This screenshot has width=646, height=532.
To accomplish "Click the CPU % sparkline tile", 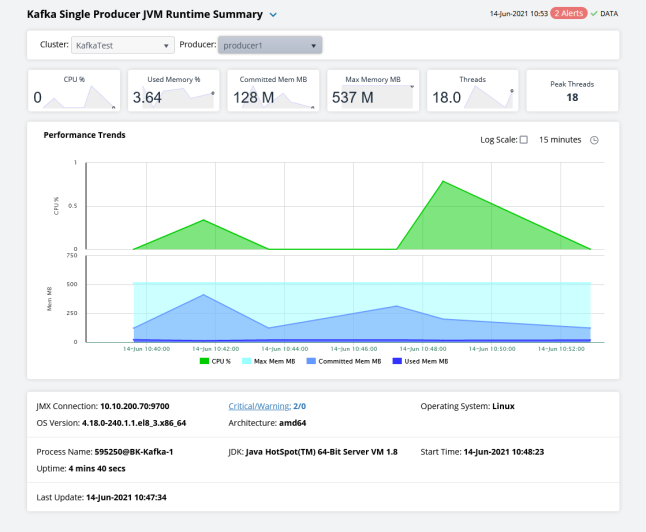I will click(73, 90).
